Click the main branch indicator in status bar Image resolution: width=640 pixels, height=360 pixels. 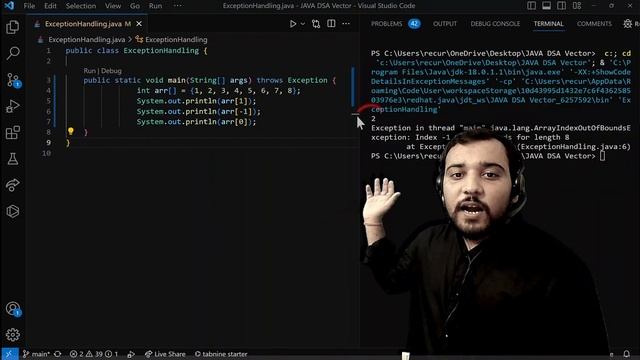pyautogui.click(x=36, y=354)
